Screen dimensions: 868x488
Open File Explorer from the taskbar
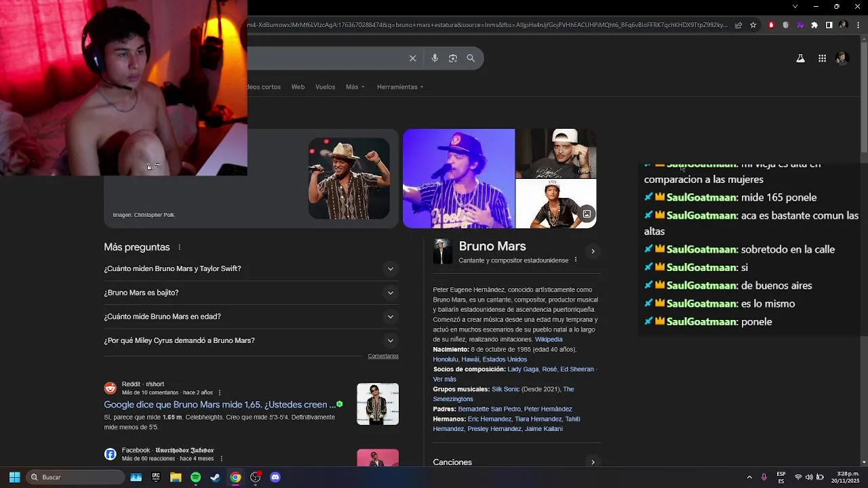point(176,477)
